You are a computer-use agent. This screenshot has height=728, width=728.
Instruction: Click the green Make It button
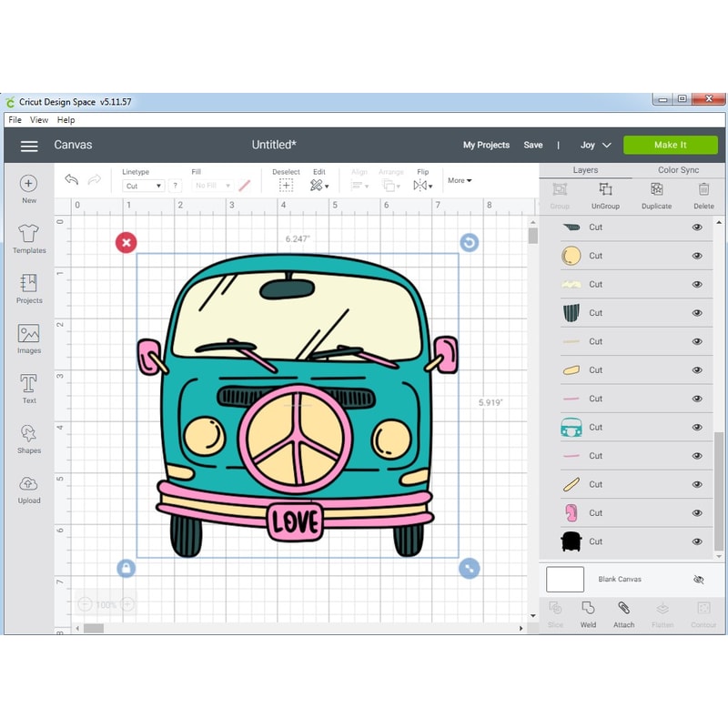coord(670,145)
